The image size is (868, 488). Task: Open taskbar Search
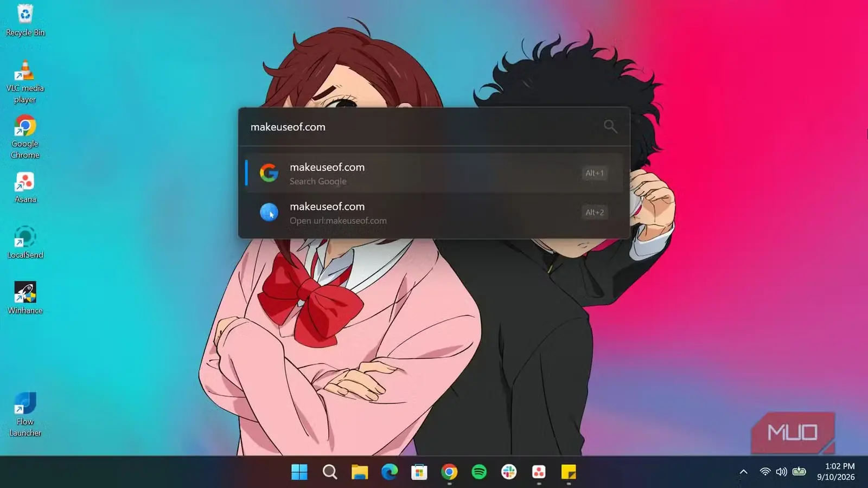tap(329, 472)
